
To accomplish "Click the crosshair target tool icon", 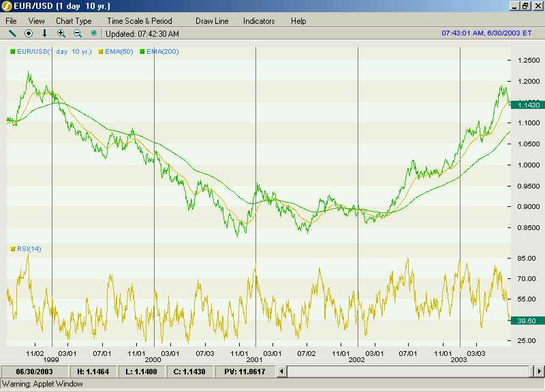I will coord(29,33).
